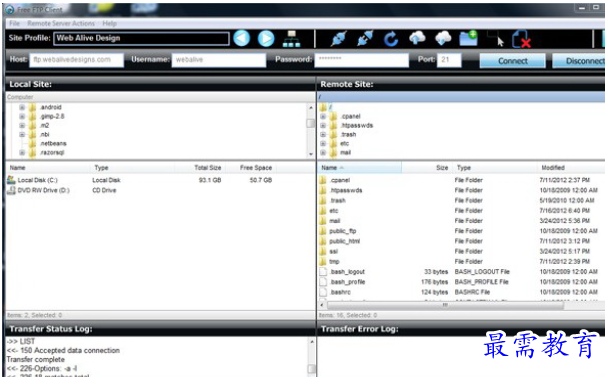Expand the .razorsql local folder
Screen dimensions: 605x377
[22, 152]
